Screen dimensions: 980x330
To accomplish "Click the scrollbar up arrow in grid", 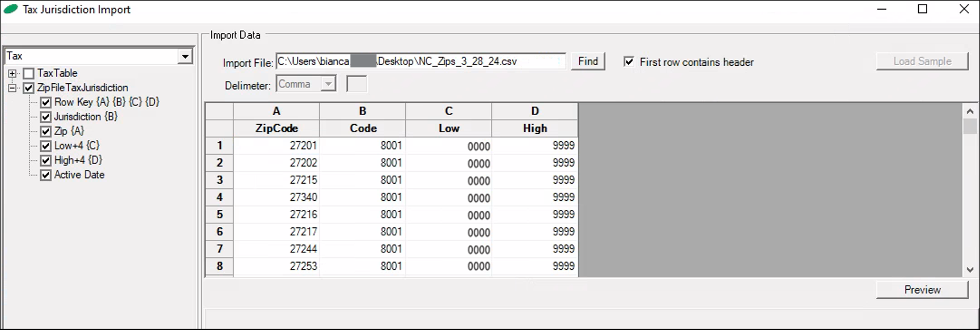I will (x=969, y=112).
